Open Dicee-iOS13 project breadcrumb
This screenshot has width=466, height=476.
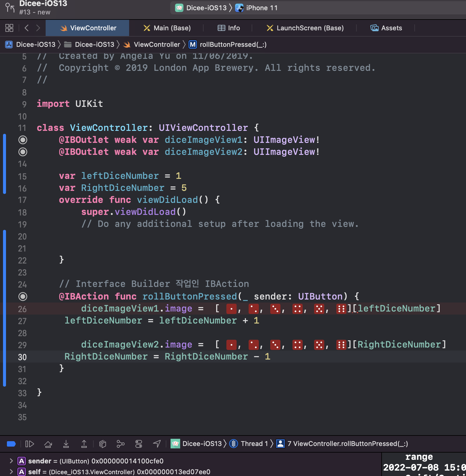pos(31,44)
